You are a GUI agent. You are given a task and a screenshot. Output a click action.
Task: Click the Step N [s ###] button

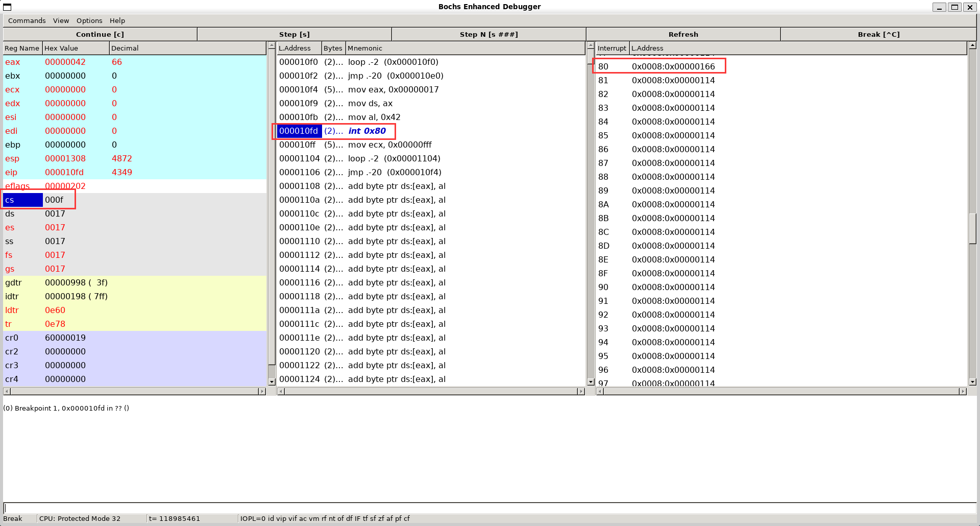[489, 34]
